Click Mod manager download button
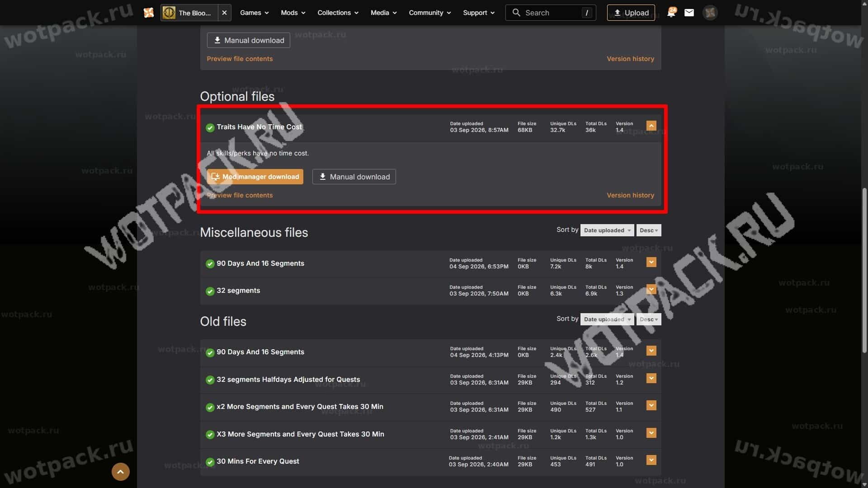This screenshot has height=488, width=868. click(x=255, y=177)
